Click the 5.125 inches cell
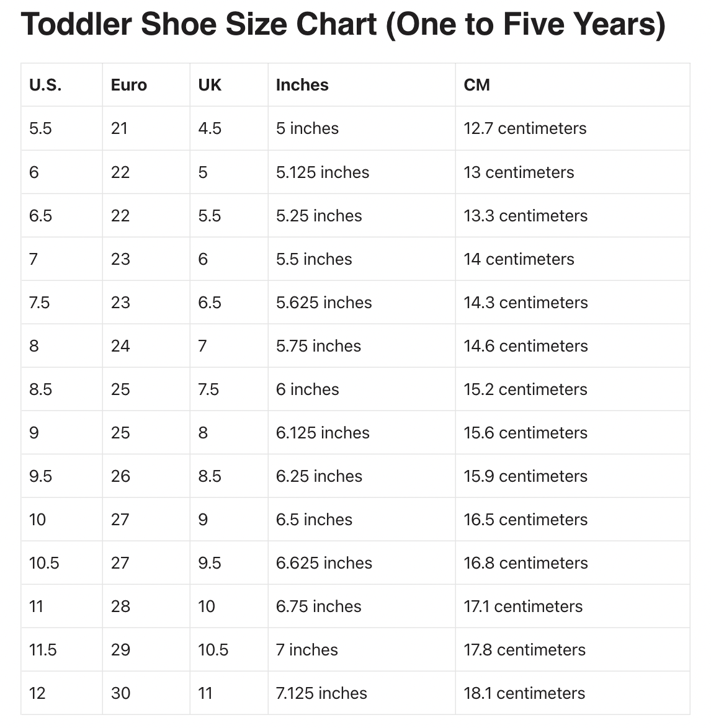Screen dimensions: 711x728 [x=362, y=172]
